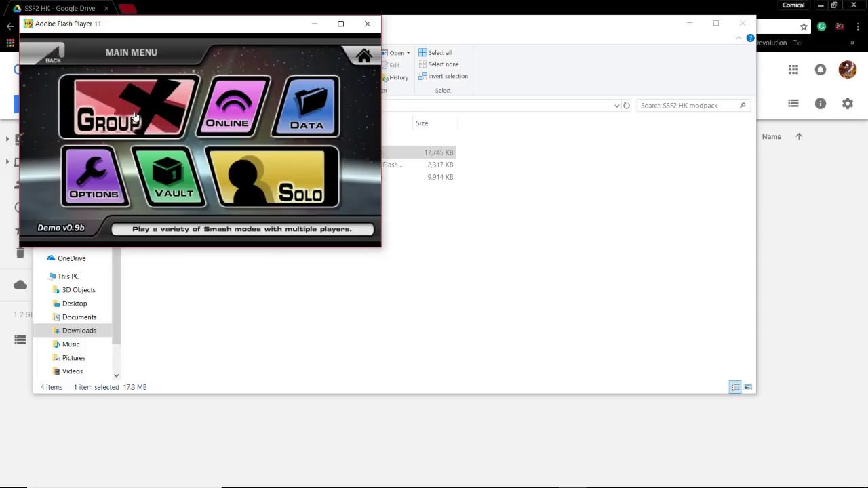Click the Explorer search magnifier icon
The image size is (868, 488).
click(743, 106)
